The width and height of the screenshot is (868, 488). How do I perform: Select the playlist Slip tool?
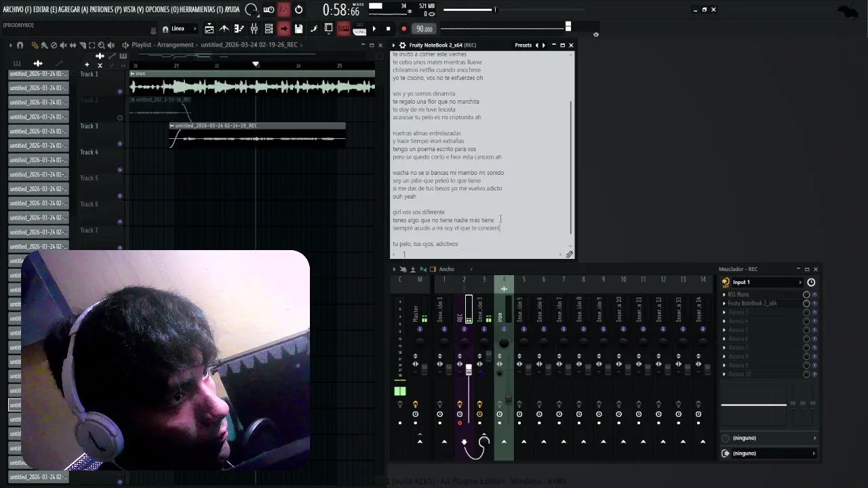(73, 45)
